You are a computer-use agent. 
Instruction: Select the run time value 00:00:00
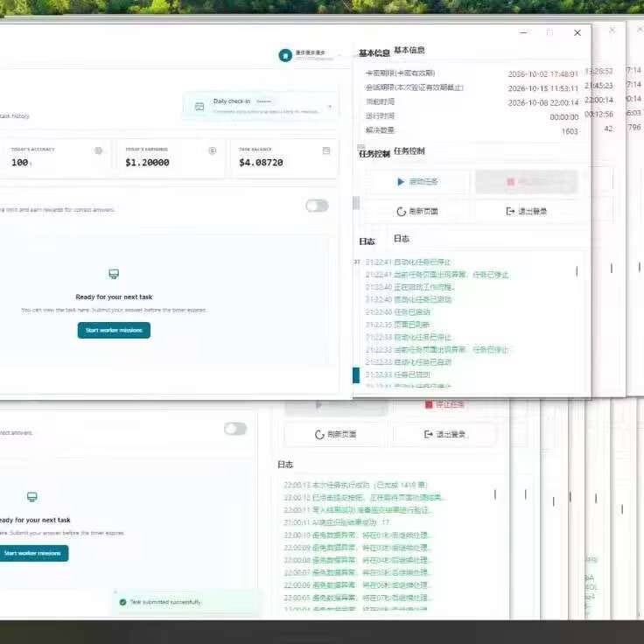coord(563,117)
